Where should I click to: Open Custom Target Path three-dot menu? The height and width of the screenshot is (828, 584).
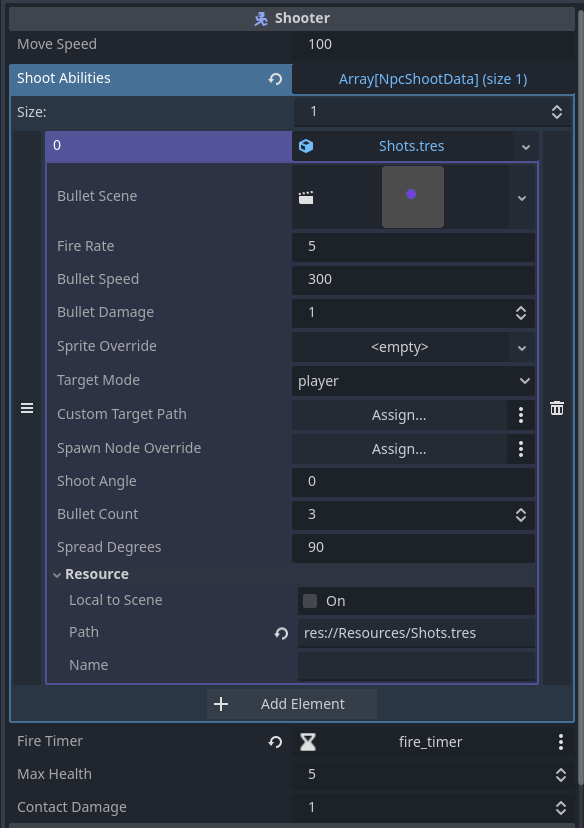click(x=521, y=415)
